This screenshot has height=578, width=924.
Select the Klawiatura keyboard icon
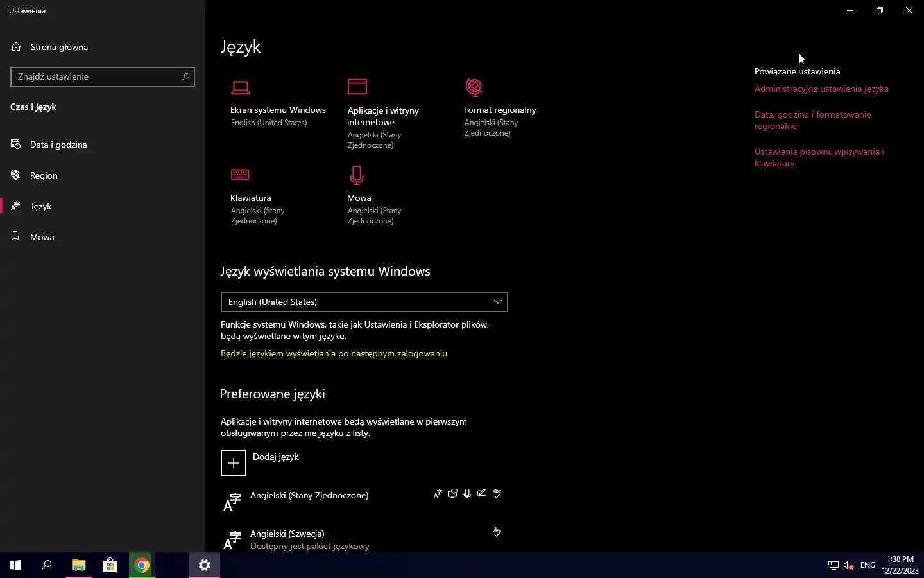click(x=240, y=175)
